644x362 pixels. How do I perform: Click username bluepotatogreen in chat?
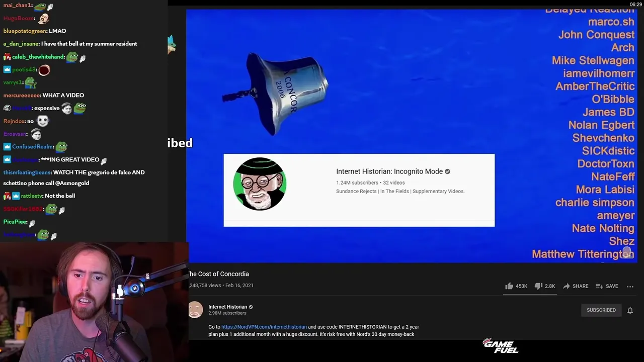pyautogui.click(x=25, y=31)
